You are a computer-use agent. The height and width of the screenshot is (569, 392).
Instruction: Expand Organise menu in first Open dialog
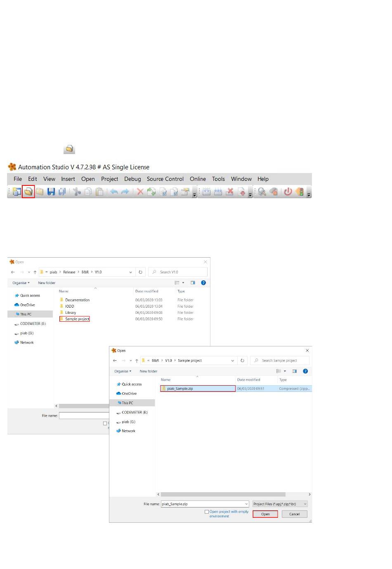[21, 283]
